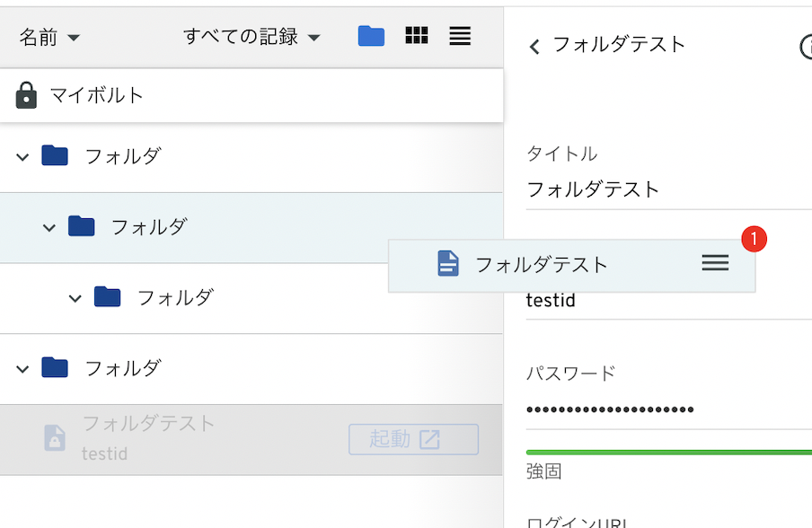Click the My Vault lock icon

pos(27,95)
